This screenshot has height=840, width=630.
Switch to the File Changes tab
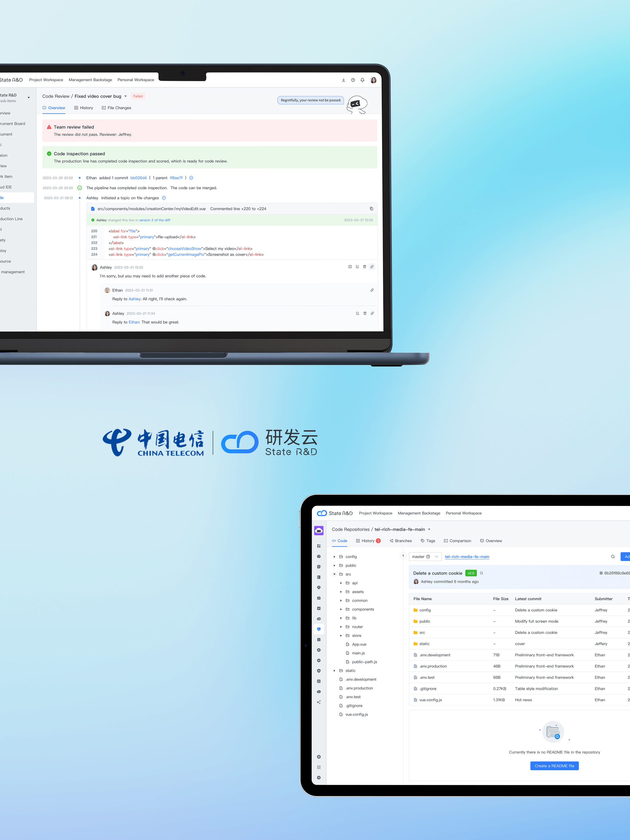(x=116, y=108)
